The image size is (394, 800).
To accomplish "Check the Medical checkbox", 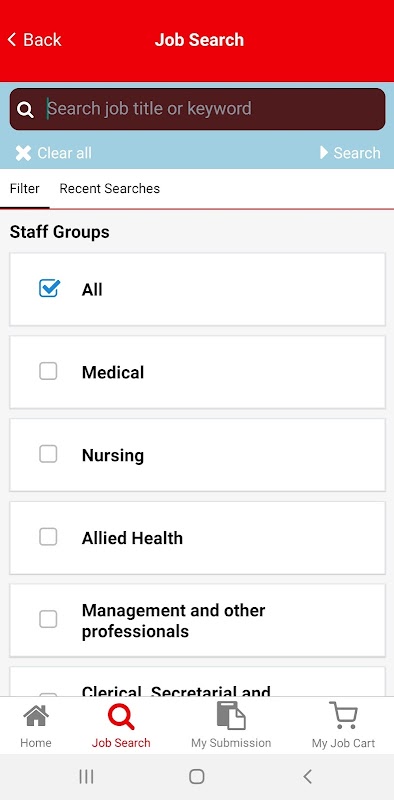I will coord(48,371).
